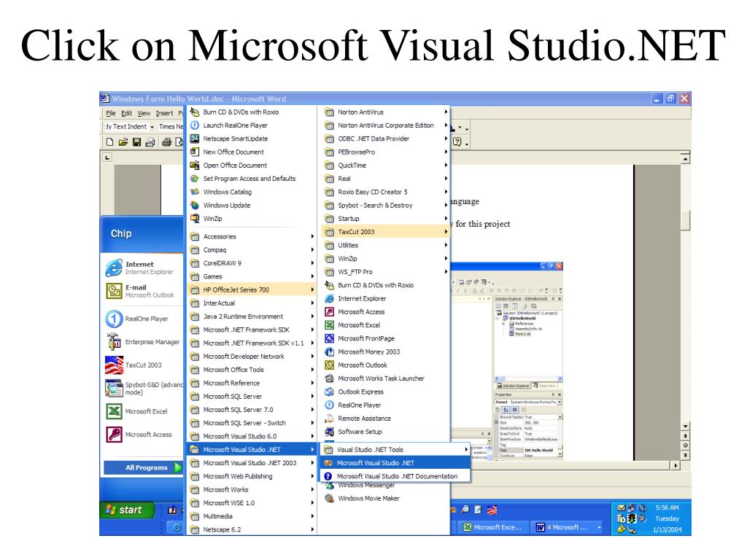Switch to Microsoft Excel taskbar button
This screenshot has height=560, width=747.
coord(493,527)
